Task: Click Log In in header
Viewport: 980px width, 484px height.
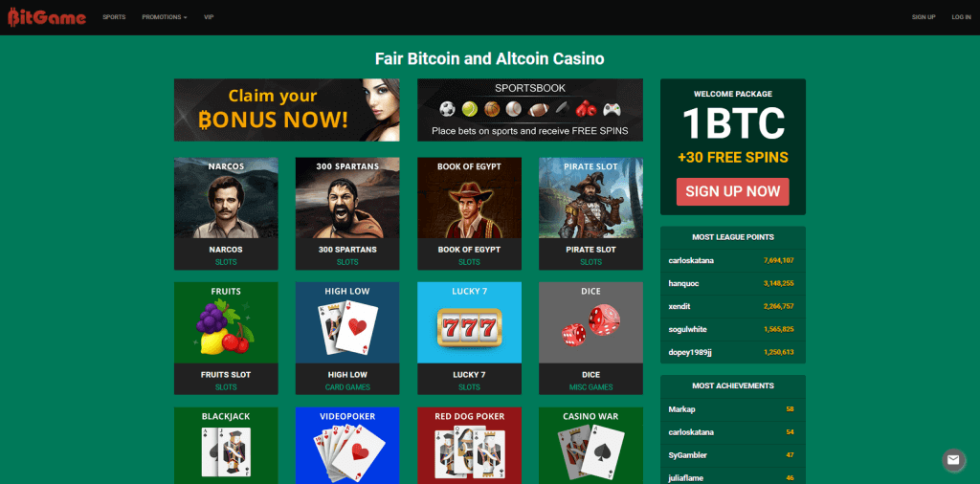Action: click(961, 17)
